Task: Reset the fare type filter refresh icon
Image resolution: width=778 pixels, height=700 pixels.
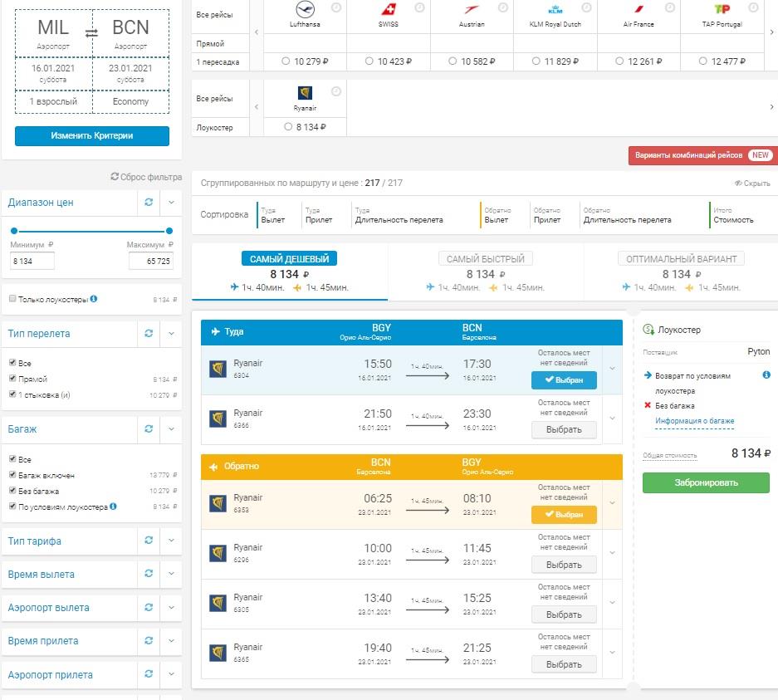Action: pyautogui.click(x=149, y=541)
